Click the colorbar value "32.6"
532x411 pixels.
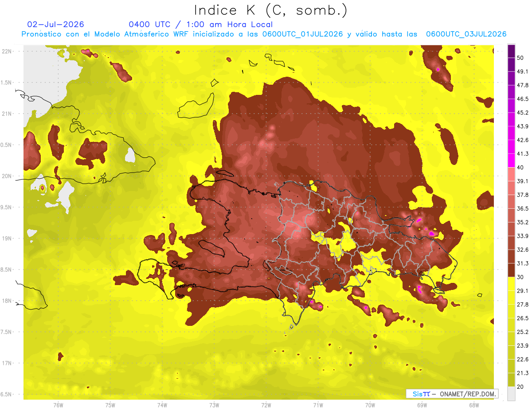pyautogui.click(x=523, y=250)
